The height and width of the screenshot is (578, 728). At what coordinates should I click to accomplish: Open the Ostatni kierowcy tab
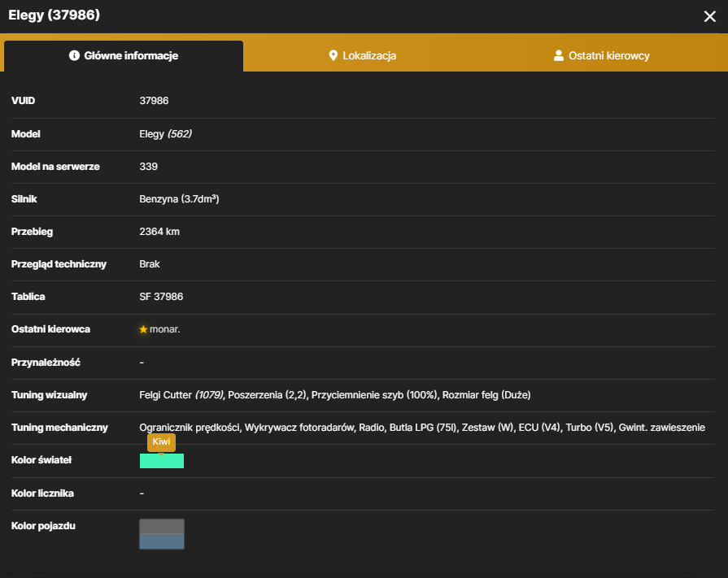(x=602, y=55)
